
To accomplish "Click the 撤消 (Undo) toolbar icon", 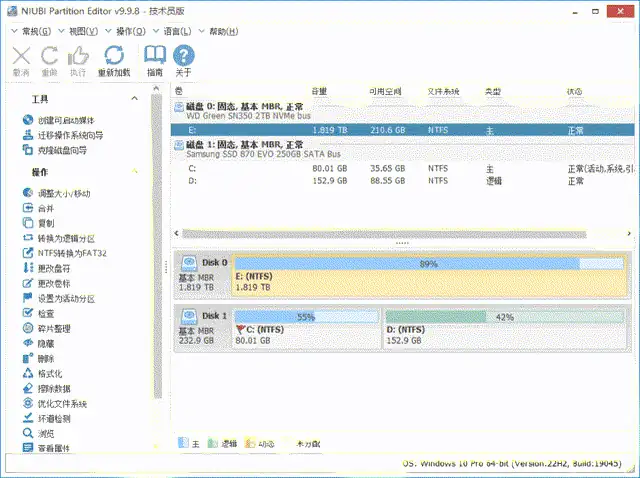I will (21, 56).
